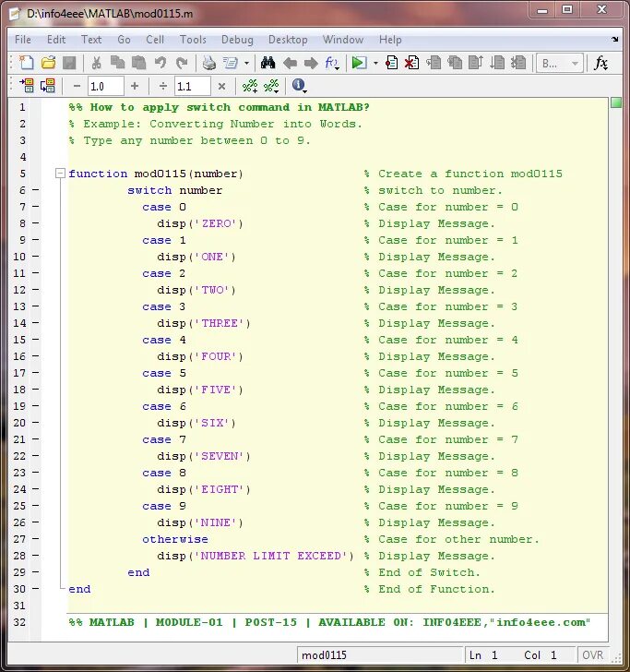The width and height of the screenshot is (630, 672).
Task: Toggle a breakpoint at line 18 dash
Action: [36, 390]
